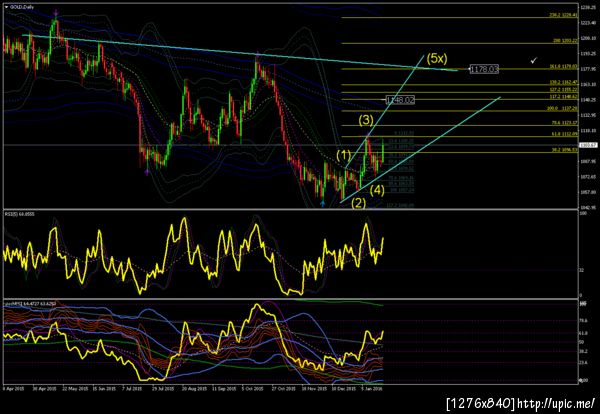The width and height of the screenshot is (600, 414).
Task: Select the 1148.02 price label box
Action: point(400,100)
